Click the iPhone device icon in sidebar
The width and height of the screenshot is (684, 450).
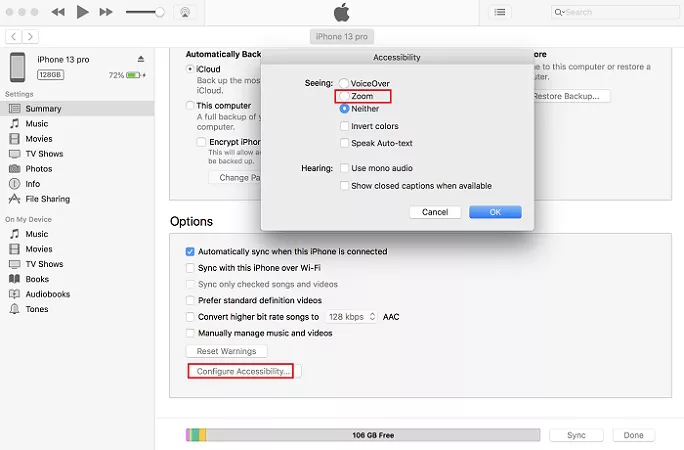[18, 67]
